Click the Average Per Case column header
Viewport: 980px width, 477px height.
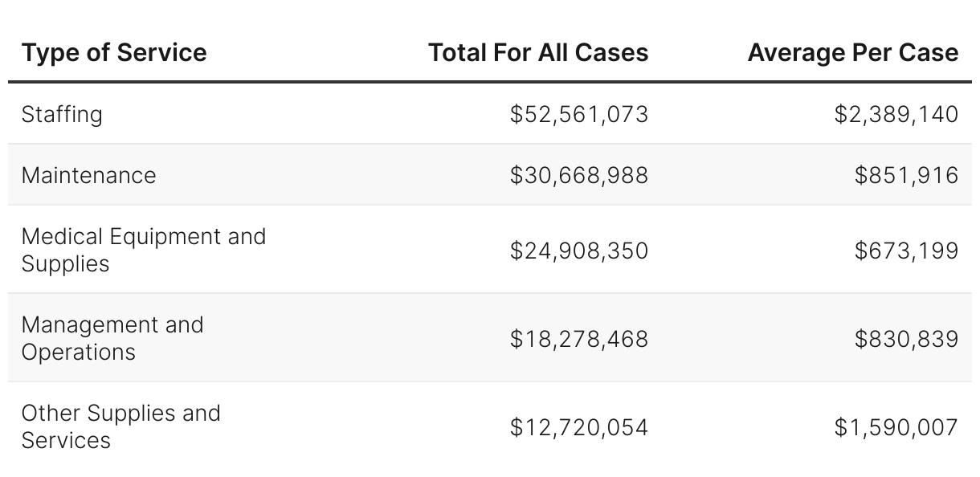pos(852,53)
